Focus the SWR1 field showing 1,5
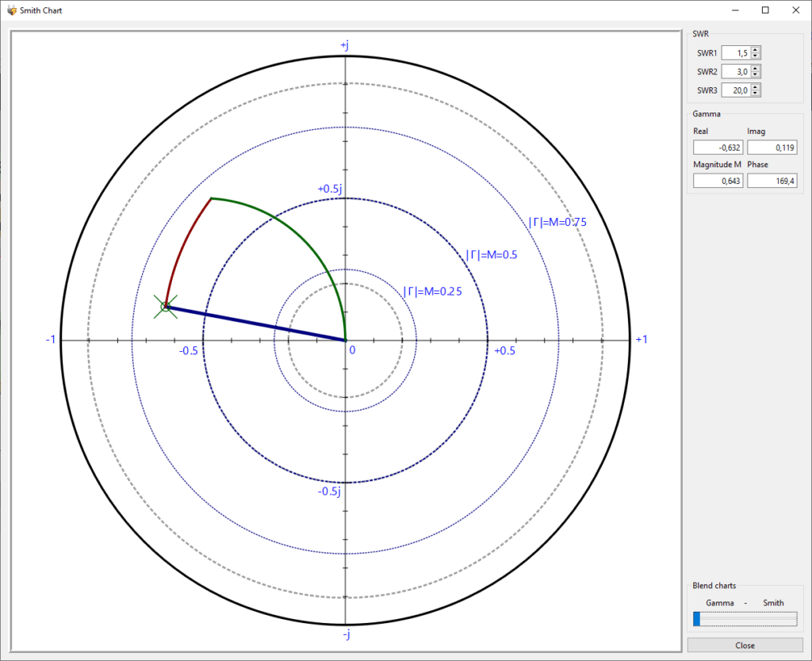Viewport: 812px width, 661px height. [x=737, y=53]
